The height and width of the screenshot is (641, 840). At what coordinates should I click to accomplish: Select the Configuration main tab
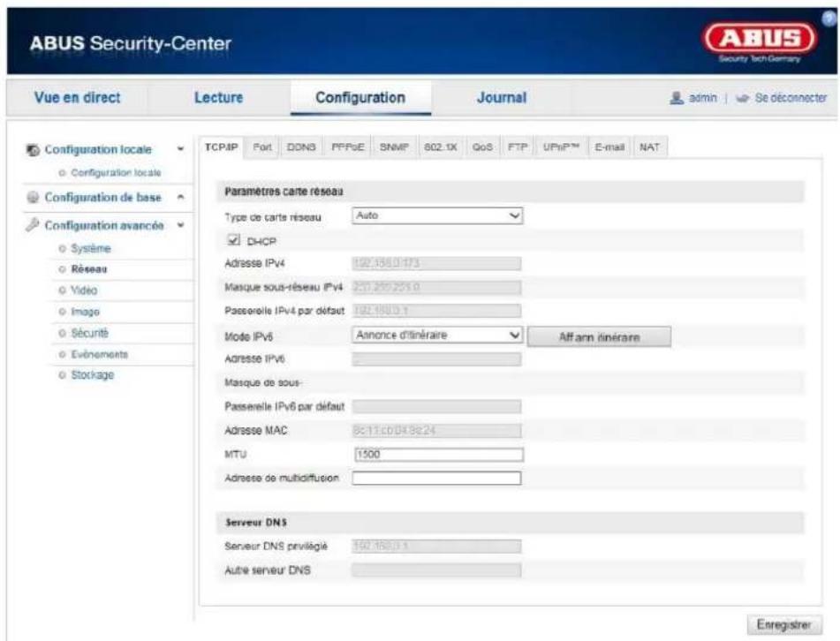pos(360,97)
